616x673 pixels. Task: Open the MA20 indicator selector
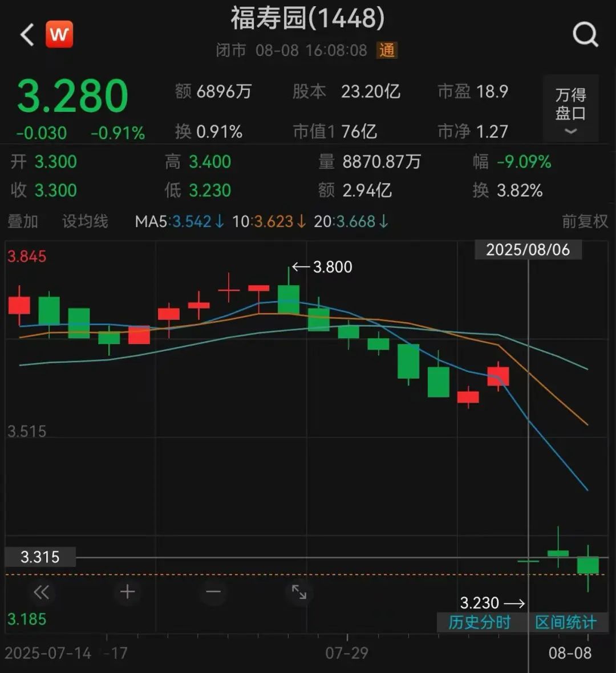(x=343, y=222)
